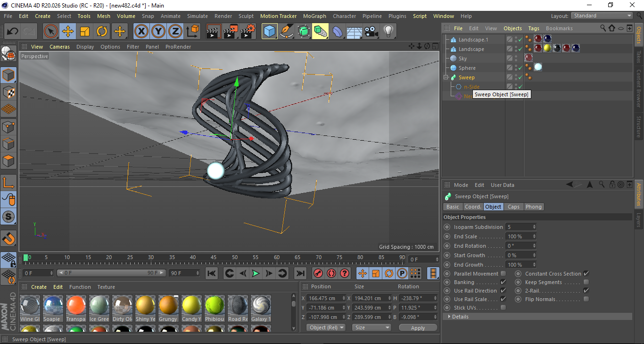
Task: Click the X position input field
Action: coord(327,298)
